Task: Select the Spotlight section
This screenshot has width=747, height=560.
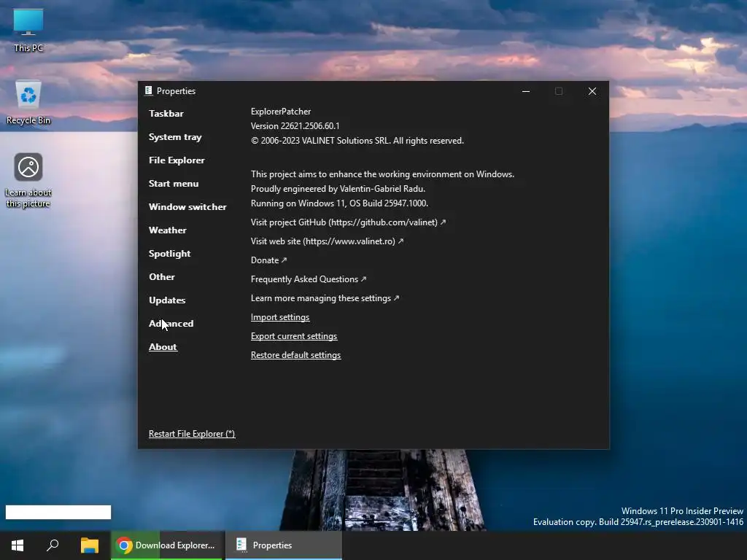Action: click(169, 254)
